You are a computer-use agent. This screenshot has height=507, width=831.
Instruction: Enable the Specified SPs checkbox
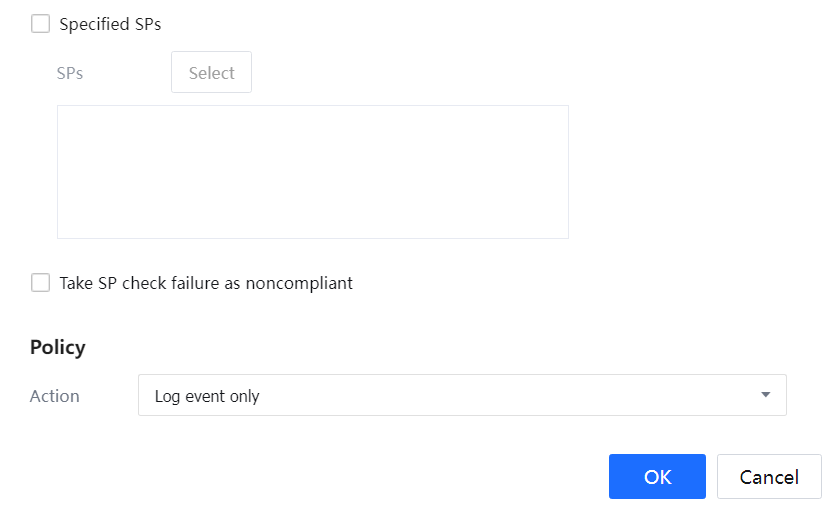point(40,24)
